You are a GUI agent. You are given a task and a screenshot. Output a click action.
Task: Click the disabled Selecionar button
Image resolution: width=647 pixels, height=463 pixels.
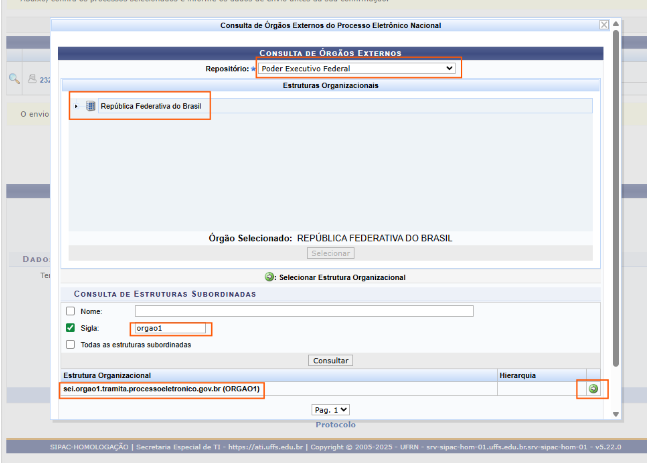coord(330,254)
